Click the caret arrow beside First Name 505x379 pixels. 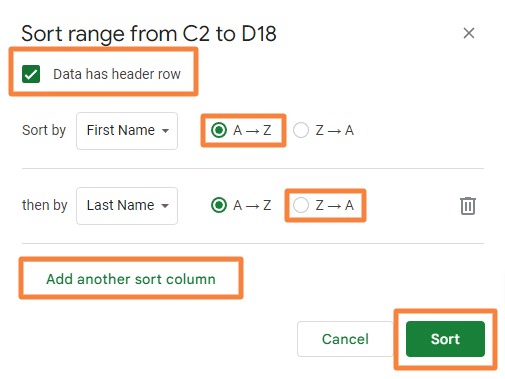[165, 131]
